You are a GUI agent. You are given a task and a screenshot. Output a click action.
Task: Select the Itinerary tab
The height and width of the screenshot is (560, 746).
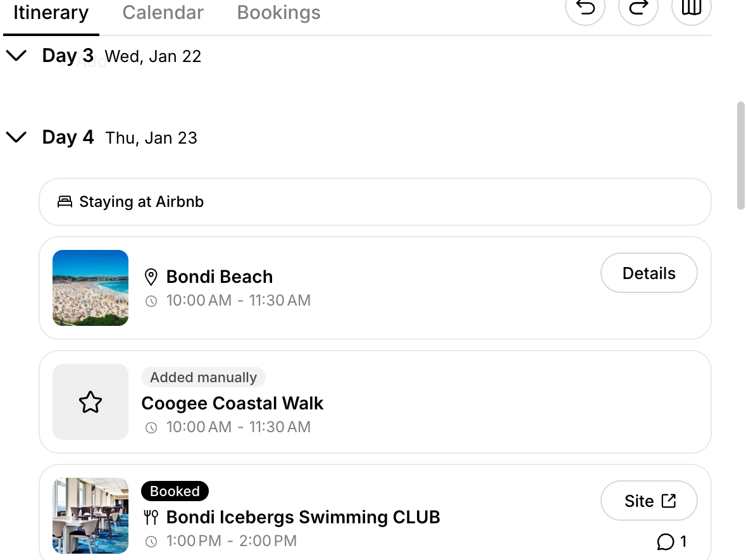click(x=51, y=12)
